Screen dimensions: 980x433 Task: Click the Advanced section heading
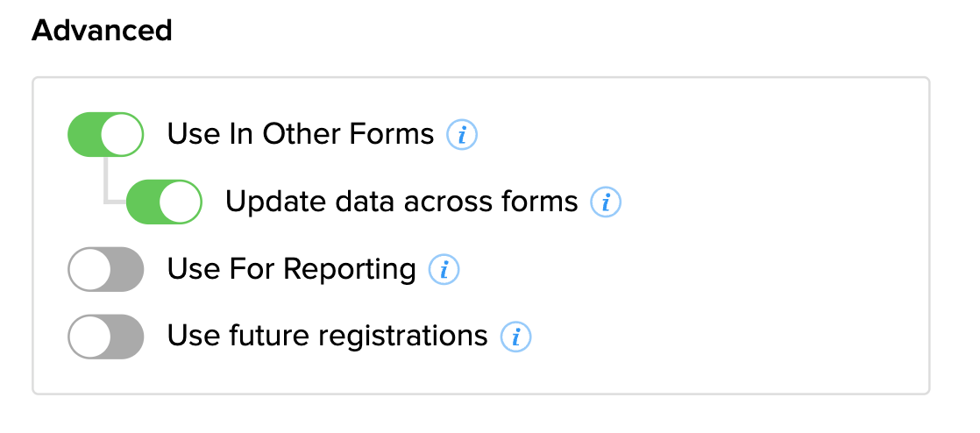[102, 31]
